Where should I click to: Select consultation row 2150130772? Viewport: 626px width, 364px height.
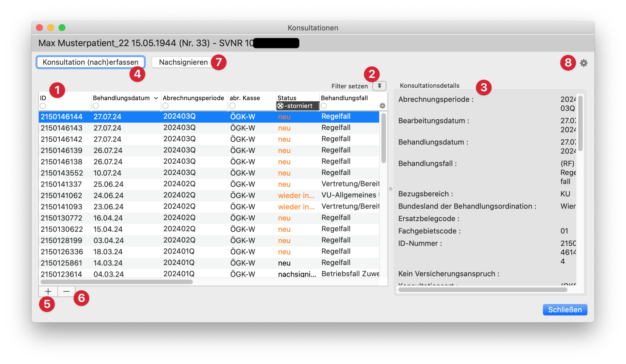click(209, 218)
